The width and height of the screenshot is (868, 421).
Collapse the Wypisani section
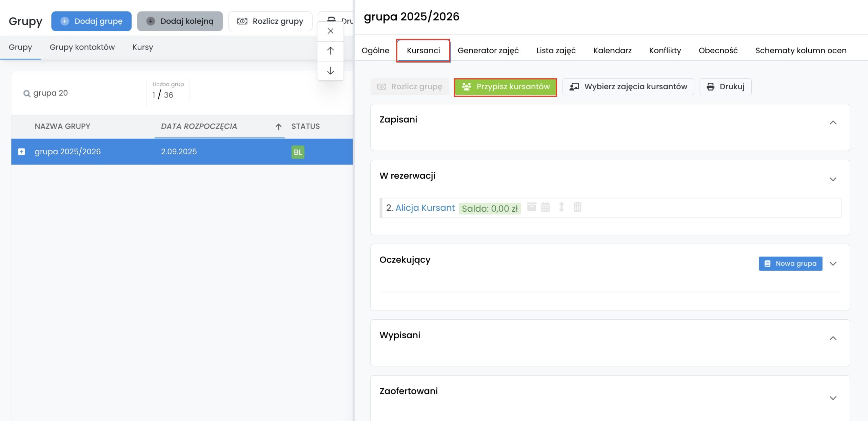click(x=833, y=338)
